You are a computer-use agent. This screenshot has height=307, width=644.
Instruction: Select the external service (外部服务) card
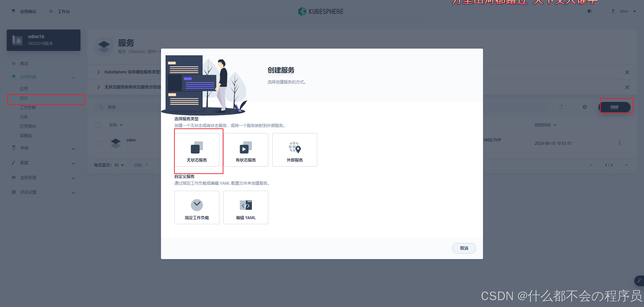(x=295, y=150)
